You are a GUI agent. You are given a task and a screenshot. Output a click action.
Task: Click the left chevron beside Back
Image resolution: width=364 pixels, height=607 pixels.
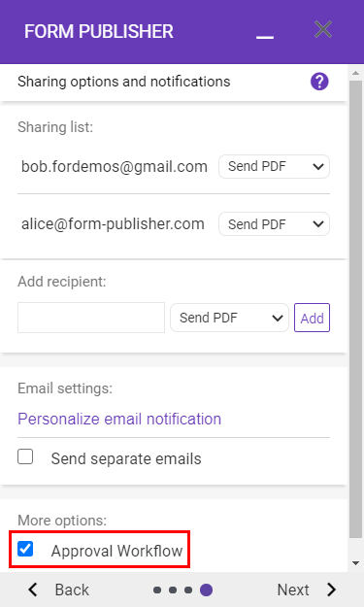pyautogui.click(x=33, y=590)
